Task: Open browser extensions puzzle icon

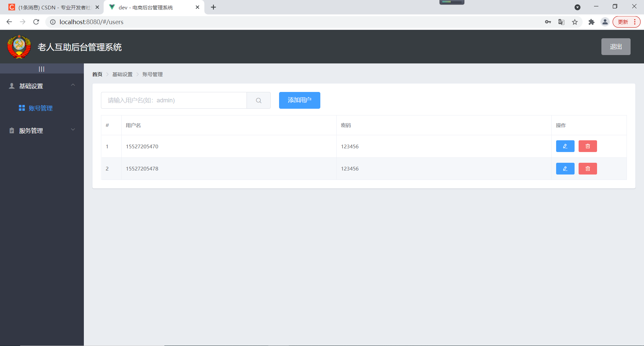Action: pos(591,22)
